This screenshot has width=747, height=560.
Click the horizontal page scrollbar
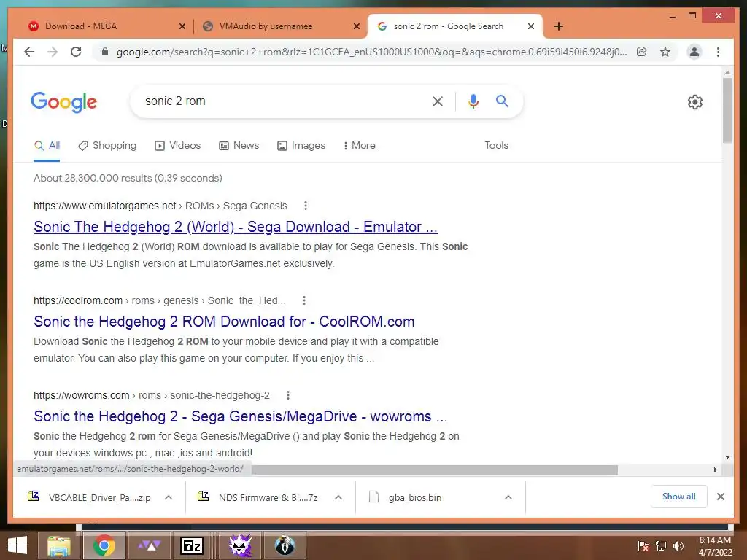coord(435,470)
